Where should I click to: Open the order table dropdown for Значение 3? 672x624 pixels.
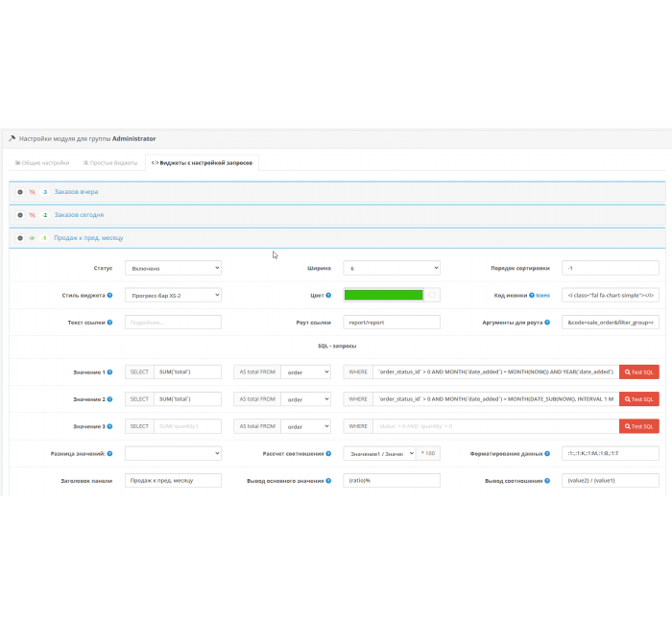pos(306,426)
